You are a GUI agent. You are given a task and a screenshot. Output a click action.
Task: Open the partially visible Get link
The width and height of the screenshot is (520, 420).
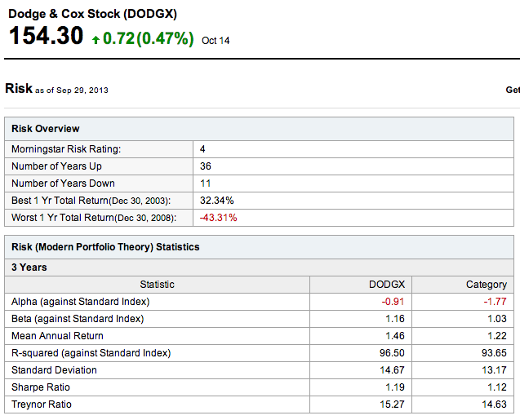coord(513,90)
